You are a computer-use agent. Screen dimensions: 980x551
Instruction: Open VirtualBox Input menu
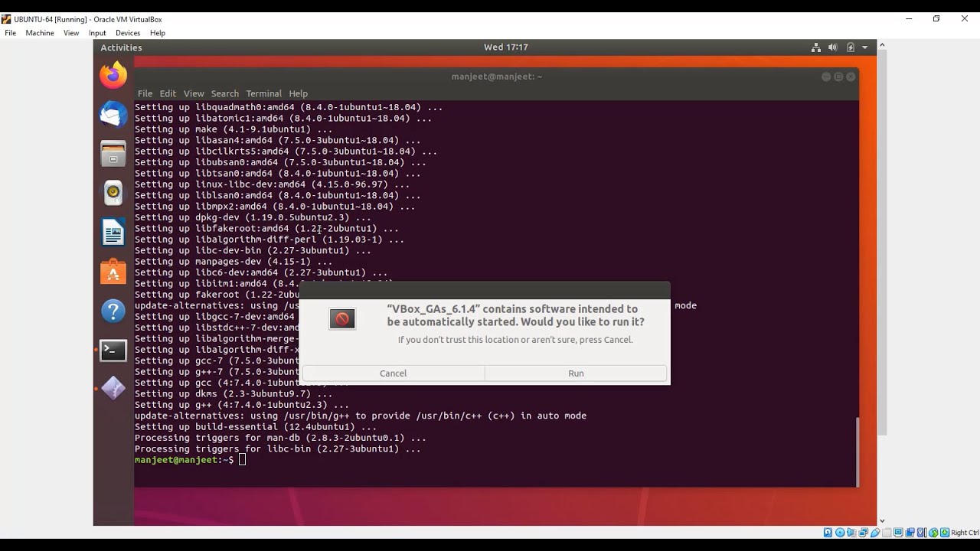97,33
